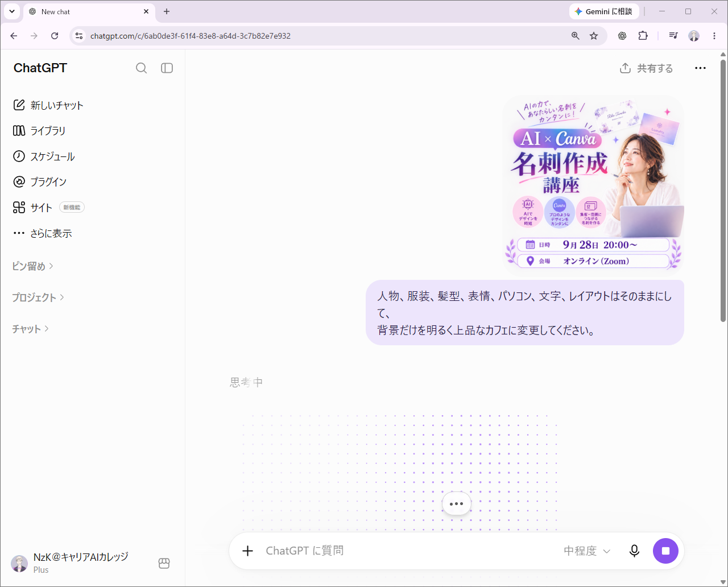Screen dimensions: 728x587
Task: Open プラグイン in the sidebar
Action: pyautogui.click(x=40, y=182)
